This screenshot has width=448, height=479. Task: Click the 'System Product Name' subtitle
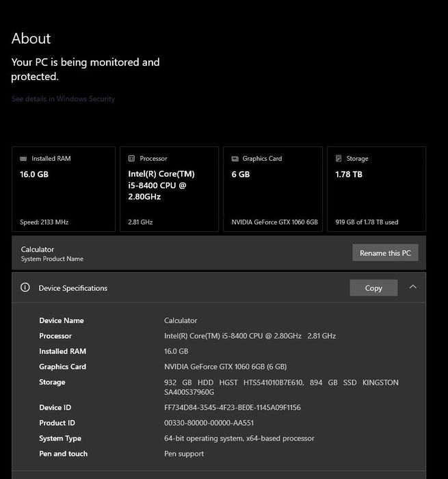coord(52,259)
